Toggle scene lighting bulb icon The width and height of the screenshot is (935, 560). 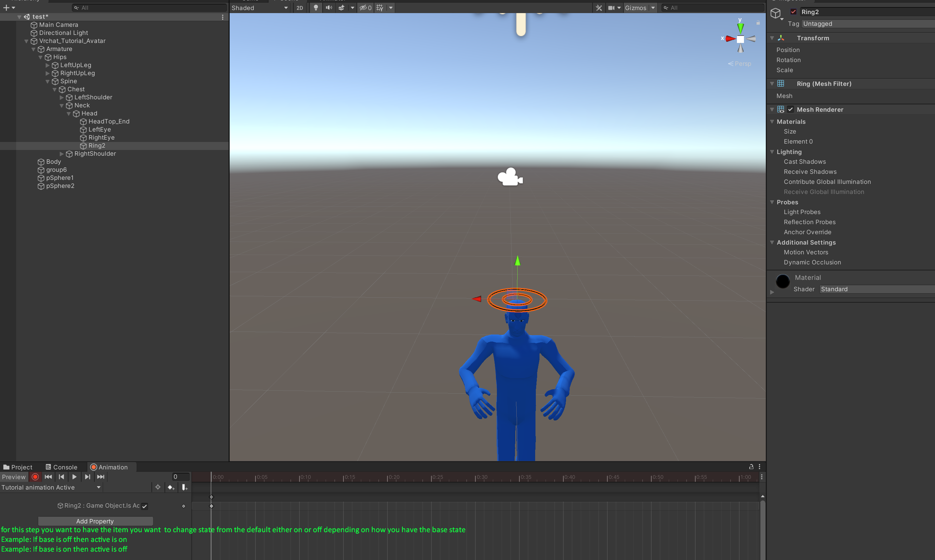click(316, 7)
